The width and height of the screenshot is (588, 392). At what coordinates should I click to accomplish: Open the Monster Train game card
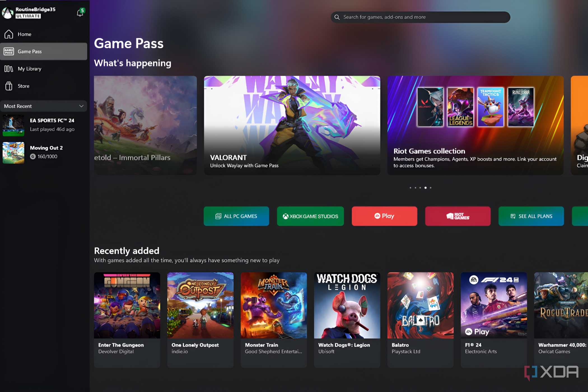coord(274,320)
